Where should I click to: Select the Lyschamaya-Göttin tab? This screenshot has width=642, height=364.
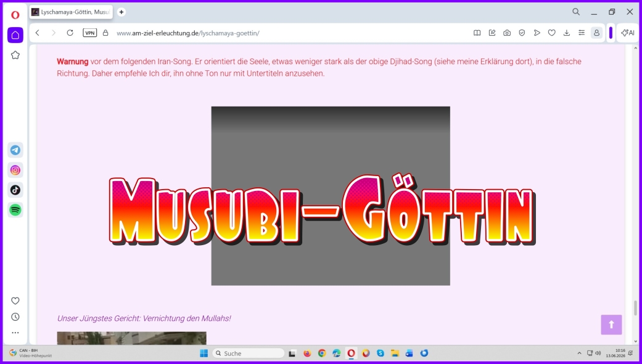(72, 12)
